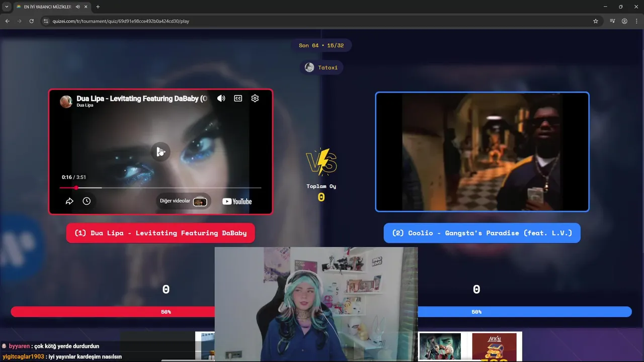Vote for (1) Dua Lipa - Levitating
The width and height of the screenshot is (644, 362).
tap(160, 233)
